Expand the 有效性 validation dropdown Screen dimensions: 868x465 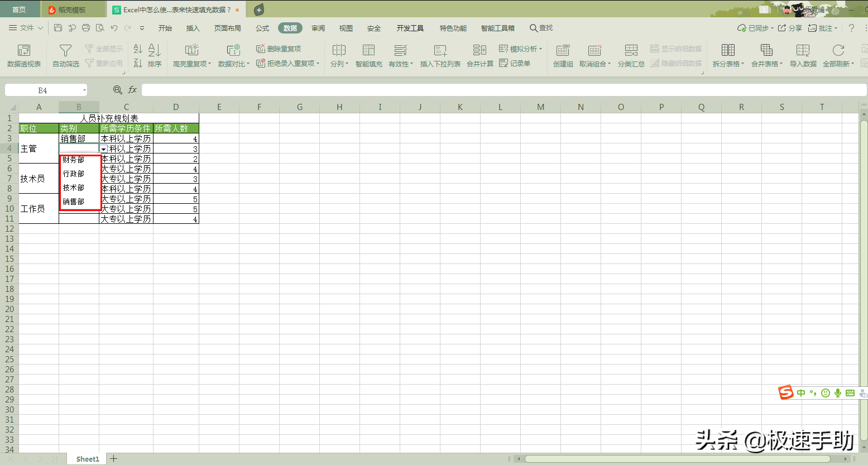(x=412, y=64)
